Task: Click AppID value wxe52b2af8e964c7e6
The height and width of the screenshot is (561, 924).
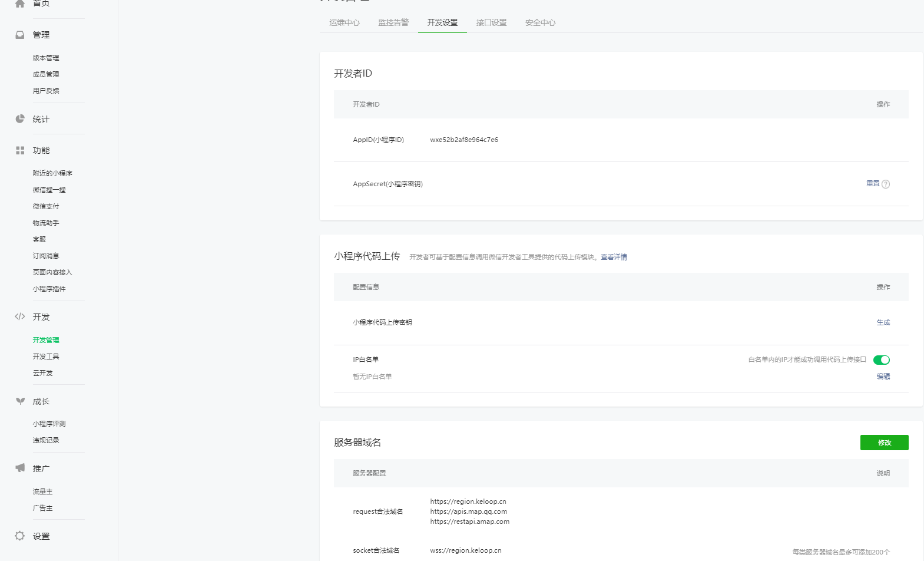Action: click(x=464, y=140)
